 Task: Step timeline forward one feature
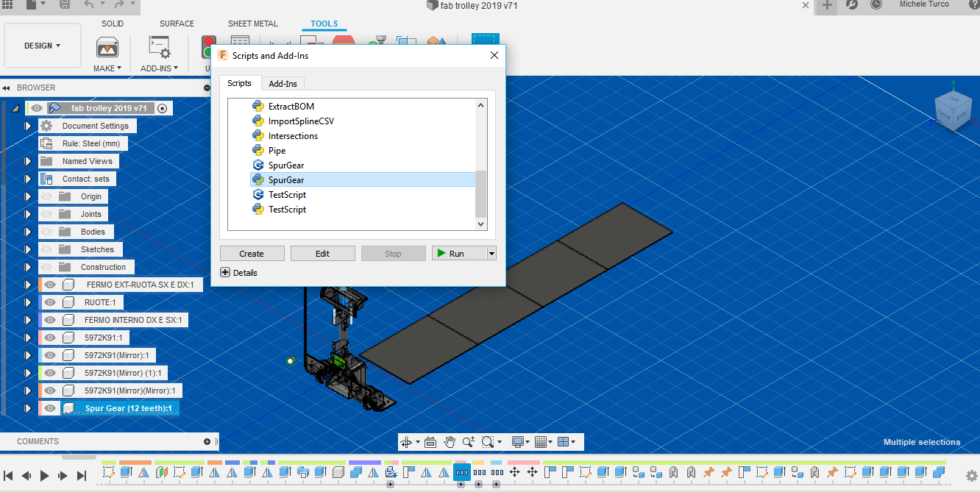click(x=63, y=476)
